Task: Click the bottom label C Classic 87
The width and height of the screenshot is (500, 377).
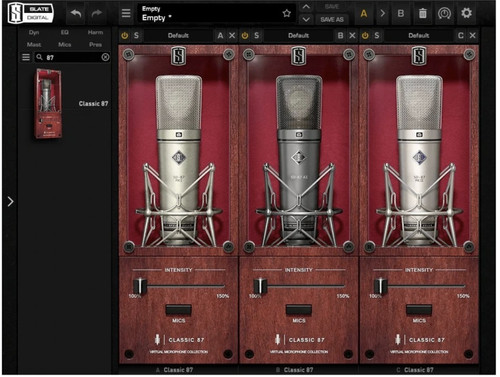Action: [415, 370]
